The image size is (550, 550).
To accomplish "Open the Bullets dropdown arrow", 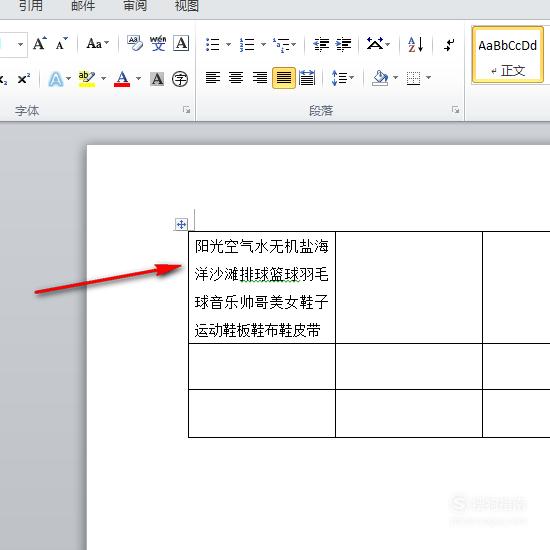I will tap(228, 45).
